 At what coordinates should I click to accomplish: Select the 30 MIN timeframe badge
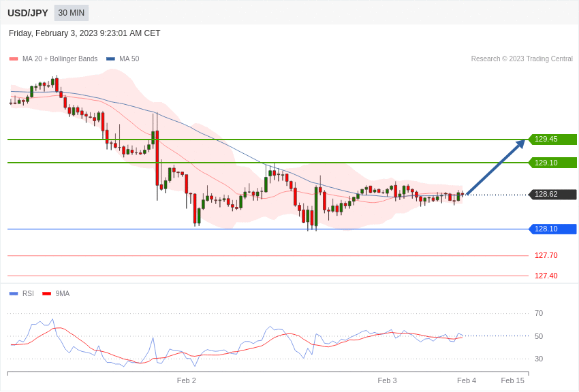pos(72,13)
